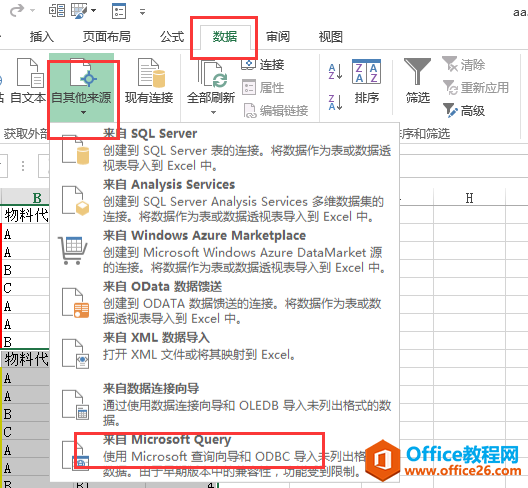Choose 来自数据连接向导 menu item
This screenshot has height=488, width=528.
225,404
